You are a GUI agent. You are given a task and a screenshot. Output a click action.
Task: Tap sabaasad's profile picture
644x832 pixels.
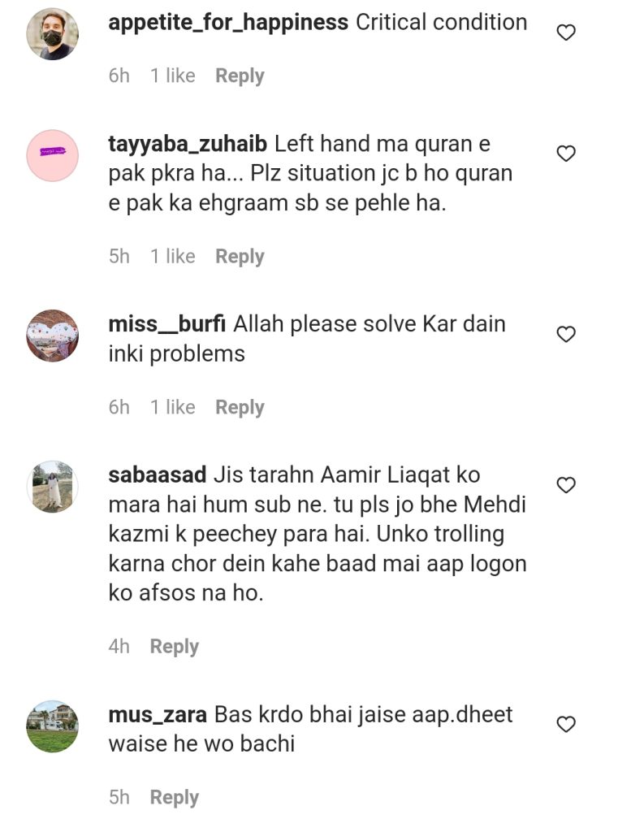pos(53,486)
